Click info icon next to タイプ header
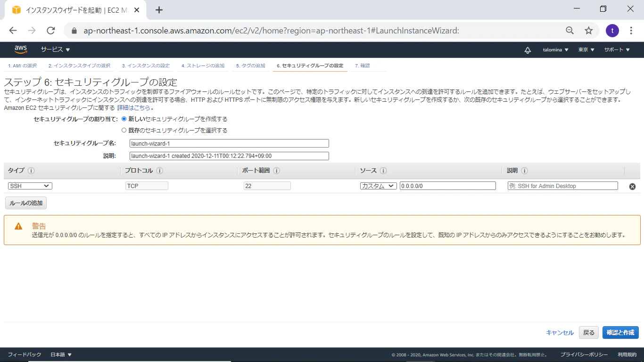This screenshot has height=362, width=644. tap(31, 171)
